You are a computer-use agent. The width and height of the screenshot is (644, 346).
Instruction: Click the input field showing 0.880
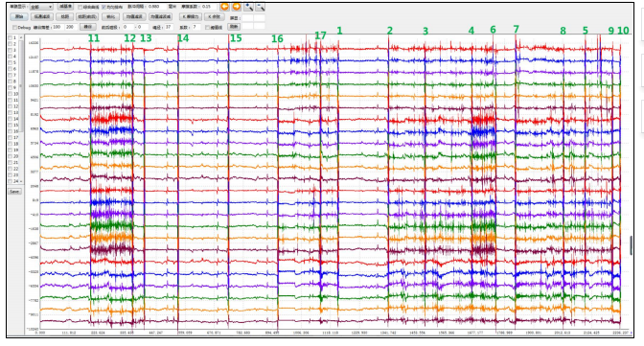(156, 7)
